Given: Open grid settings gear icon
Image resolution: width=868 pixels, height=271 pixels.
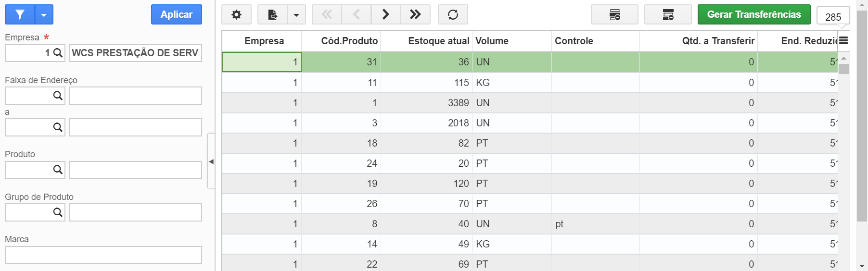Looking at the screenshot, I should (236, 14).
